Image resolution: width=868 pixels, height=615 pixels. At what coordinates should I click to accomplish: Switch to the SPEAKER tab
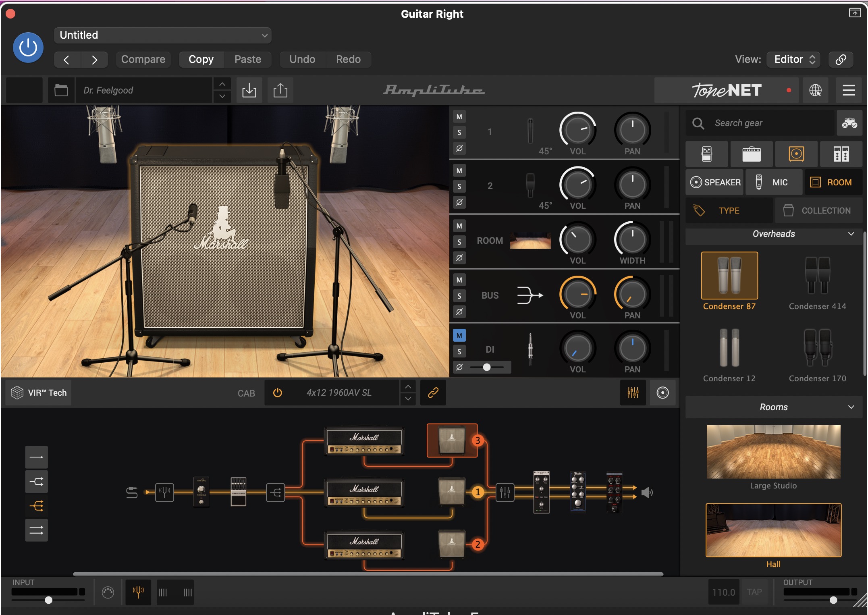(715, 182)
